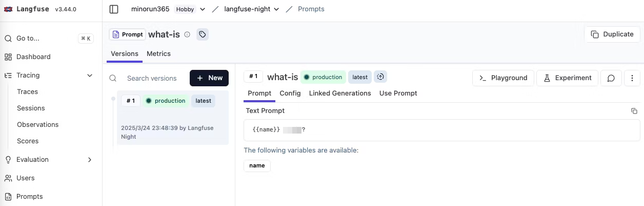The image size is (644, 206).
Task: Click the name variable chip
Action: tap(257, 165)
